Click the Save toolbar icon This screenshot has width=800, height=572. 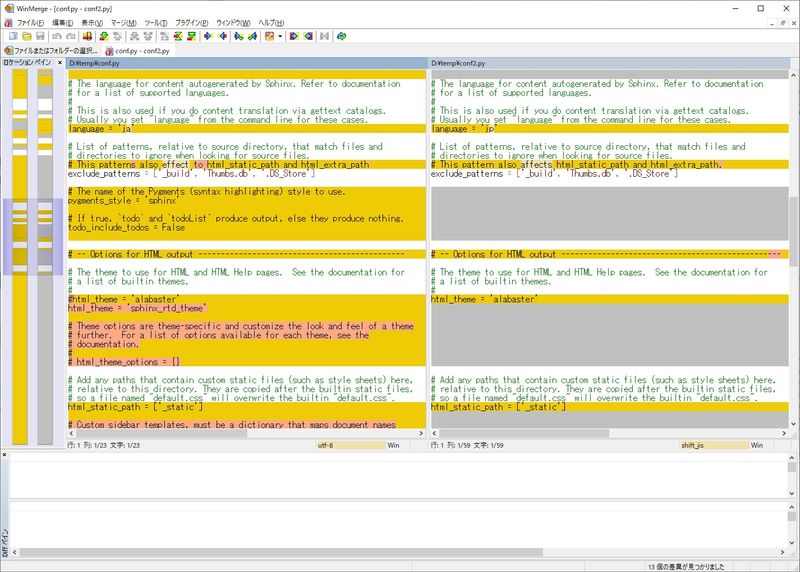[40, 36]
